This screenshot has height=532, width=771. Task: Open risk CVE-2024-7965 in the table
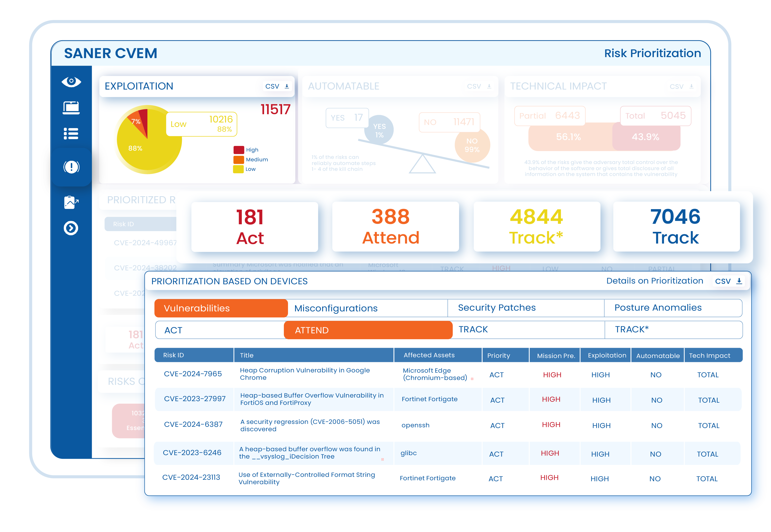(x=193, y=374)
